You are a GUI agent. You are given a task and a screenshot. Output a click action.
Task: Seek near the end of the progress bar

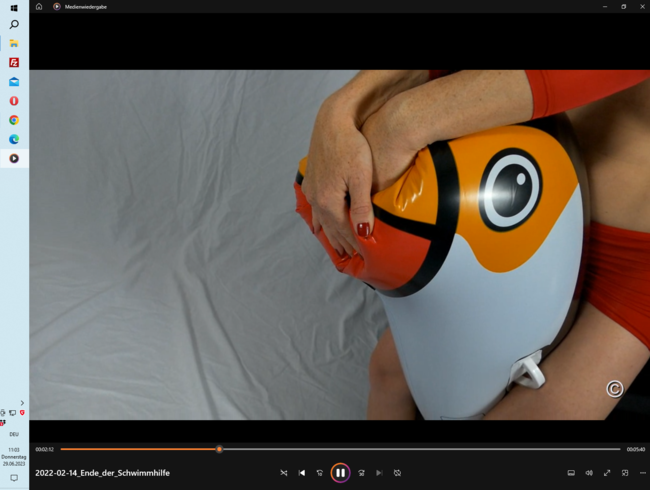(x=614, y=449)
